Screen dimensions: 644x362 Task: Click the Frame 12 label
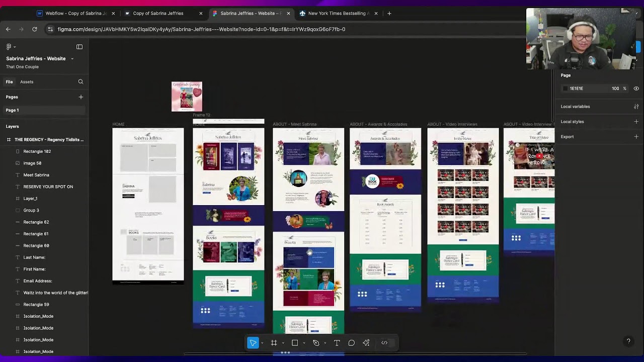201,115
